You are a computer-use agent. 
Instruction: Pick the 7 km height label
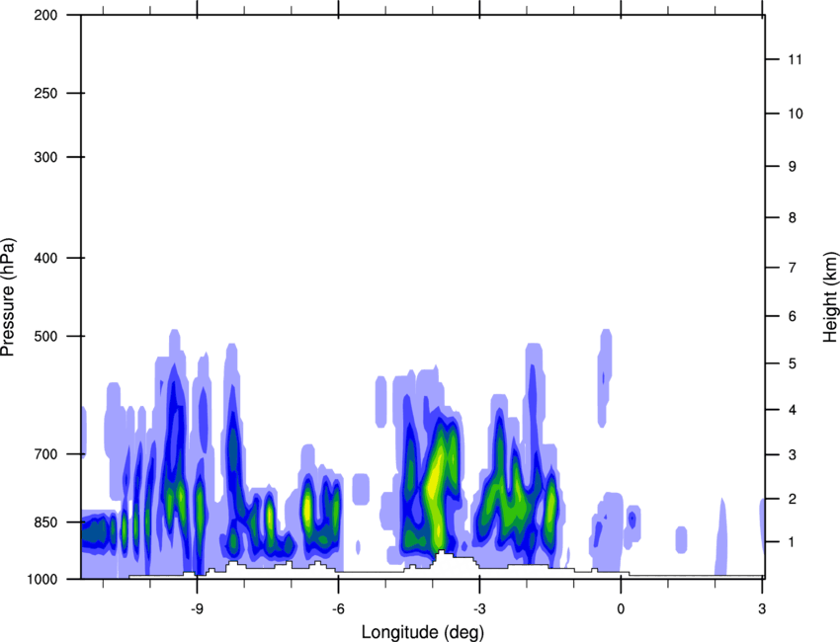click(x=793, y=268)
